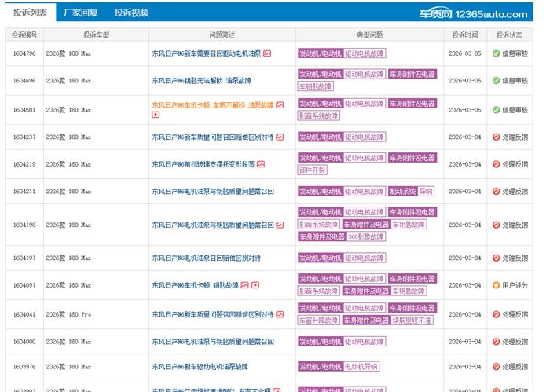Play video icon for complaint 1604097
Screen dimensions: 550x392
click(x=255, y=285)
